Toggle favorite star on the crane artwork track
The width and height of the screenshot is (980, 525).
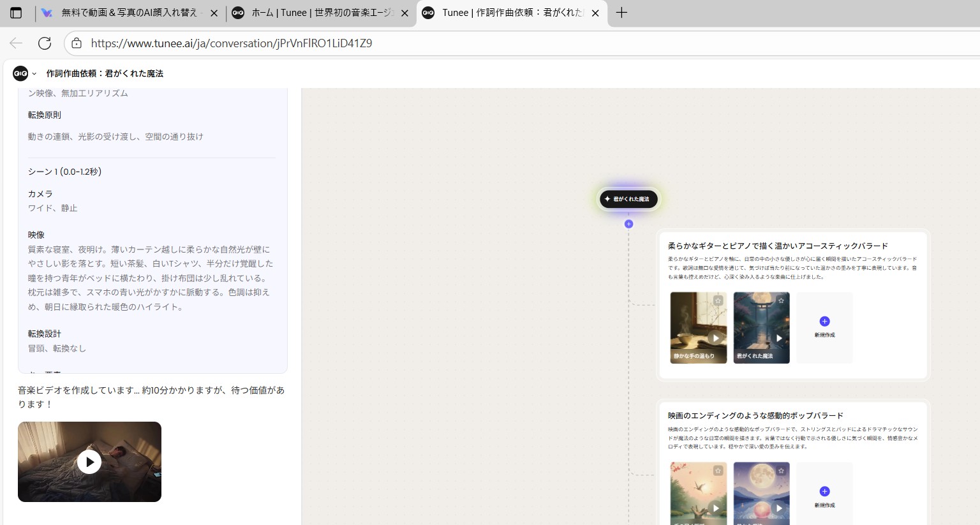[718, 471]
